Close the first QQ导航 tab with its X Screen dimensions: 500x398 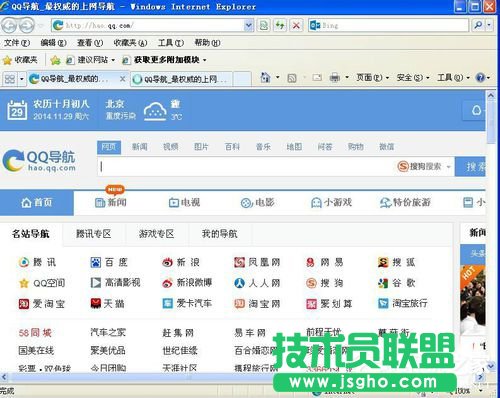(122, 79)
